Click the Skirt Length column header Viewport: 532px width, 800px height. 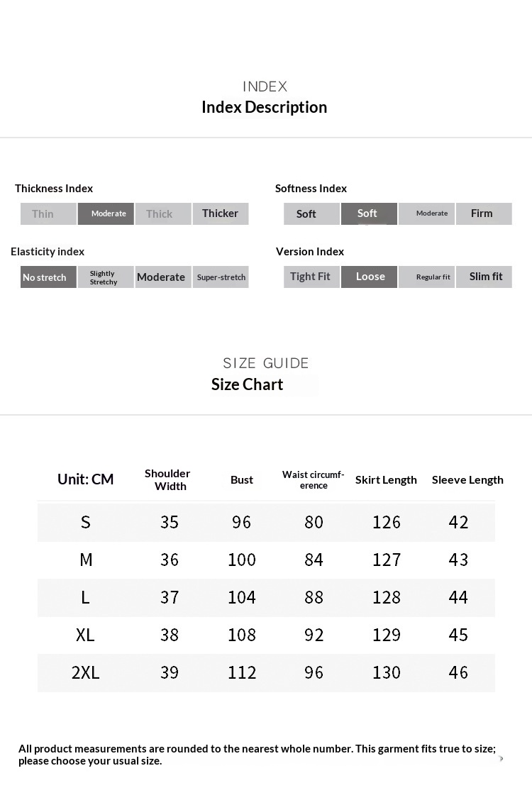click(386, 479)
